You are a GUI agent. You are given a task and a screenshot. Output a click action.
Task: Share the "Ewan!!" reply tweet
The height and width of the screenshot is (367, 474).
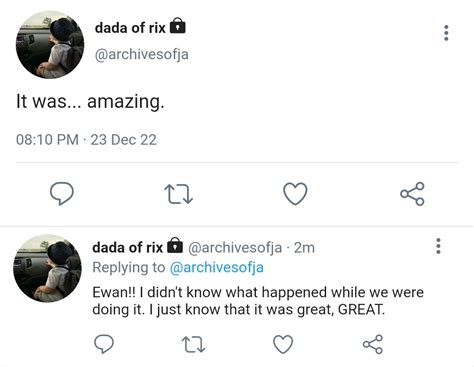coord(373,344)
